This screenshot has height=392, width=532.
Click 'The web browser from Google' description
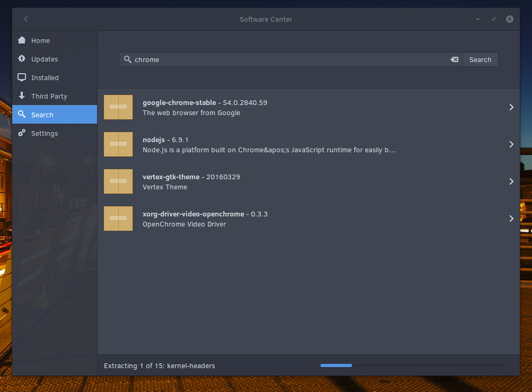coord(191,112)
